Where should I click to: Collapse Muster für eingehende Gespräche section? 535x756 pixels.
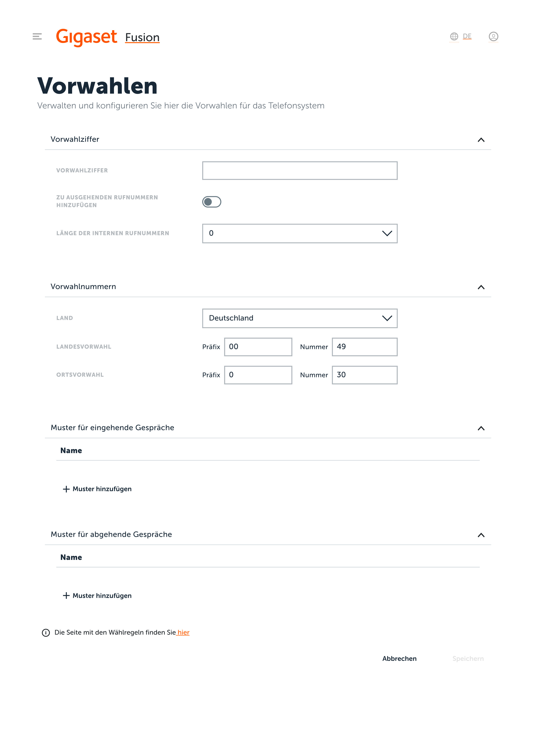(481, 428)
